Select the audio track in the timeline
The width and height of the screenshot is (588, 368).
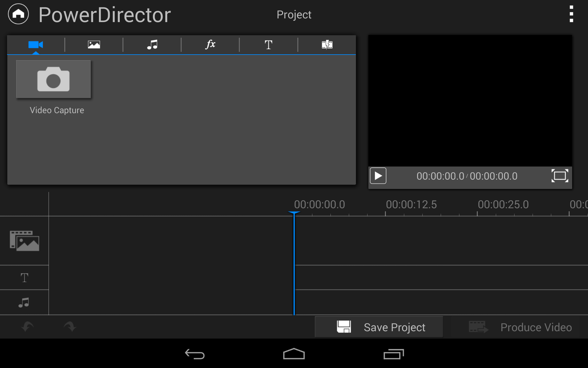pyautogui.click(x=24, y=303)
